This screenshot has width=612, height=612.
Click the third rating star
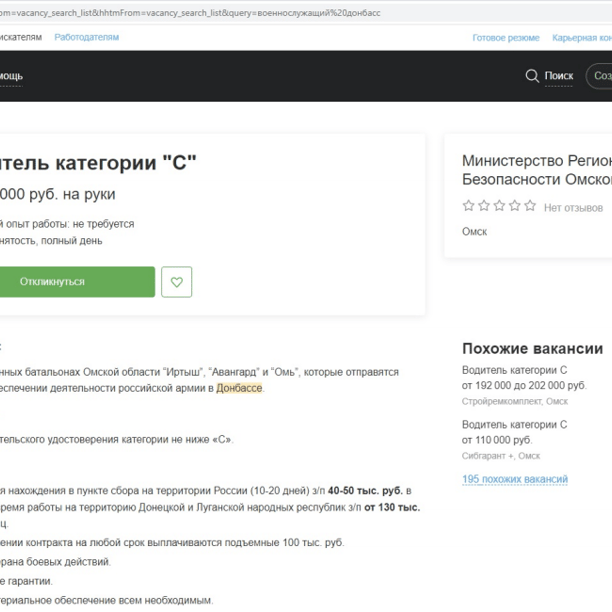pos(499,205)
